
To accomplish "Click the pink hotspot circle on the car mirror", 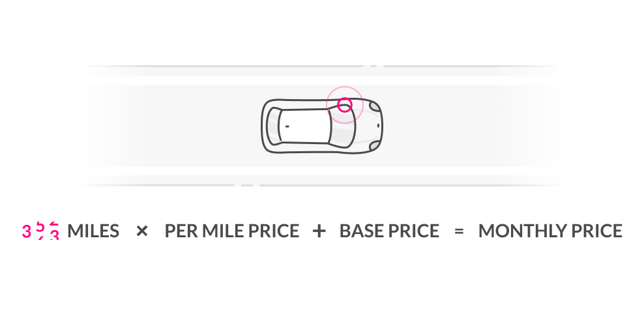I will (x=345, y=105).
